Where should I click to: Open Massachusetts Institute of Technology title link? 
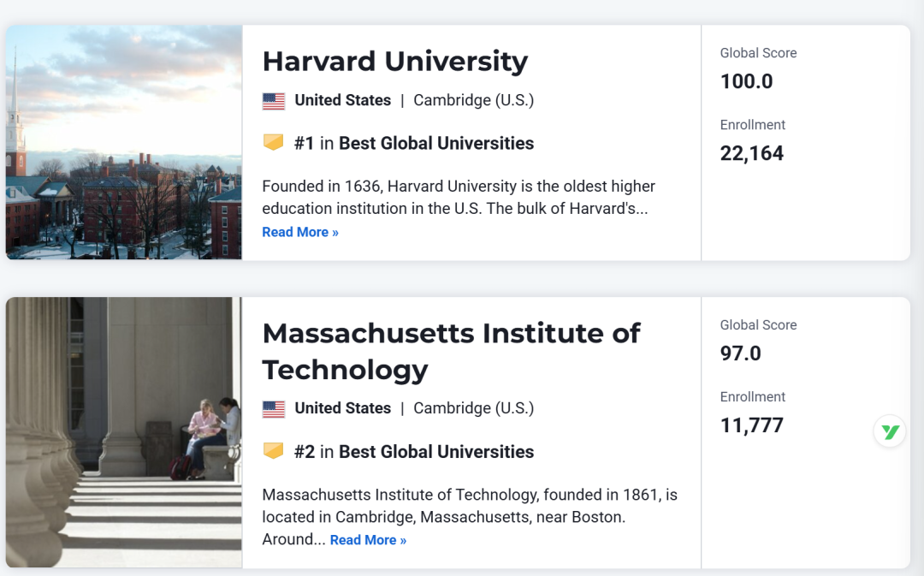pos(451,352)
